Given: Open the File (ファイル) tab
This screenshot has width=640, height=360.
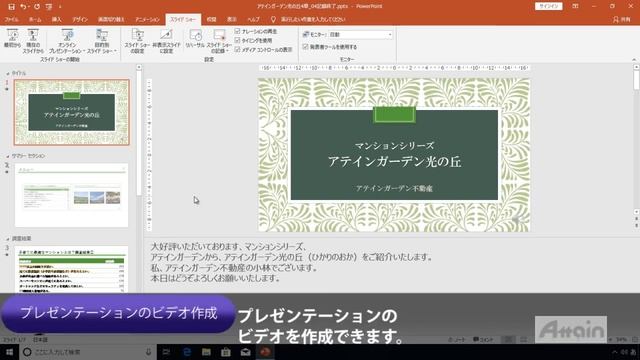Looking at the screenshot, I should 11,19.
